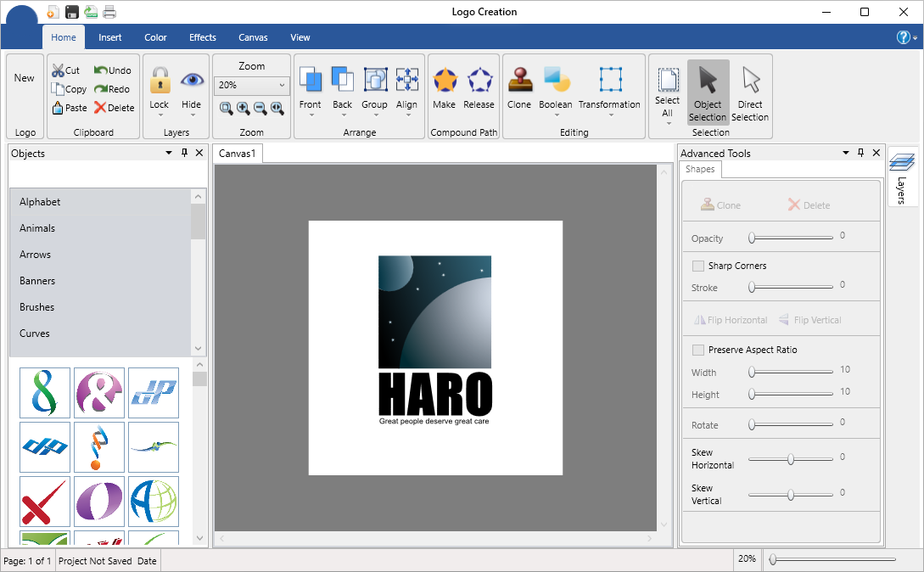Viewport: 924px width, 572px height.
Task: Switch to the Effects ribbon tab
Action: 203,37
